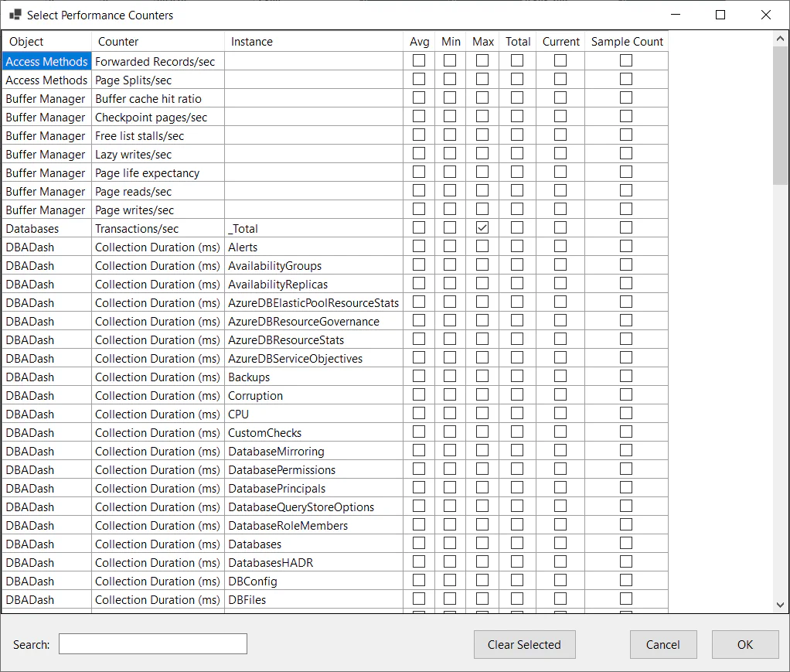
Task: Click the OK button
Action: tap(744, 644)
